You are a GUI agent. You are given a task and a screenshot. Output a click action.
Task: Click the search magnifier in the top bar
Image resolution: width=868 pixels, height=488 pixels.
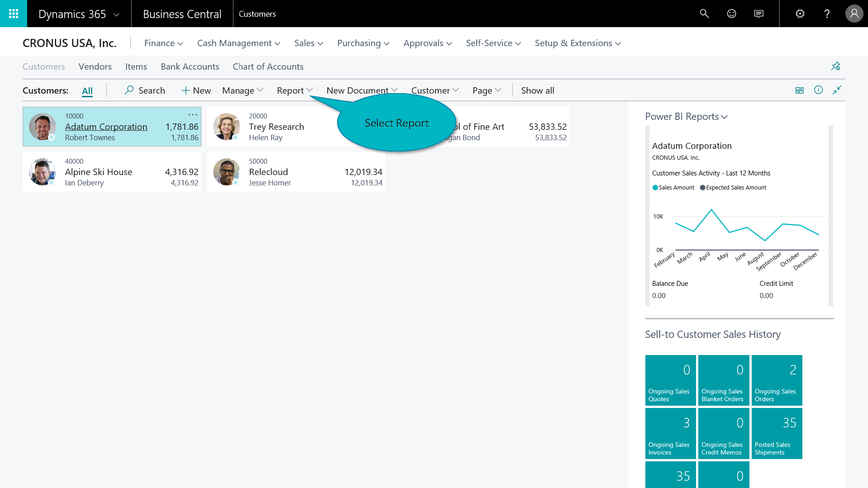click(704, 14)
